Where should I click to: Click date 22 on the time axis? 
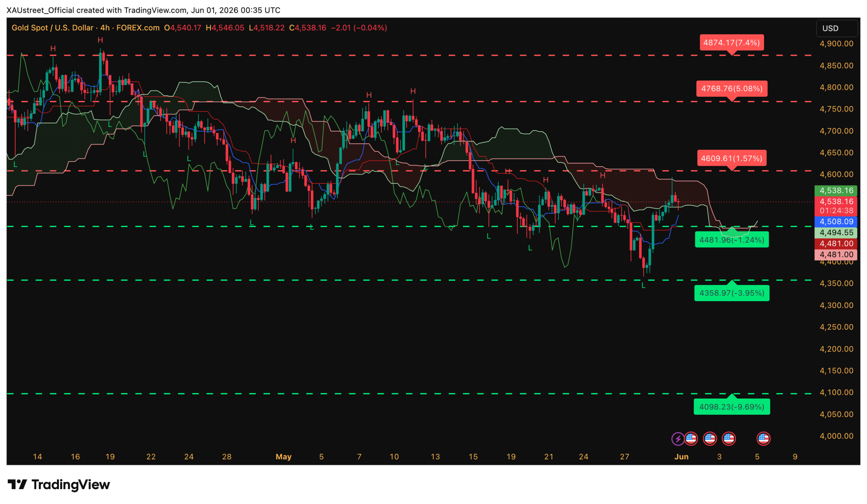pos(151,457)
